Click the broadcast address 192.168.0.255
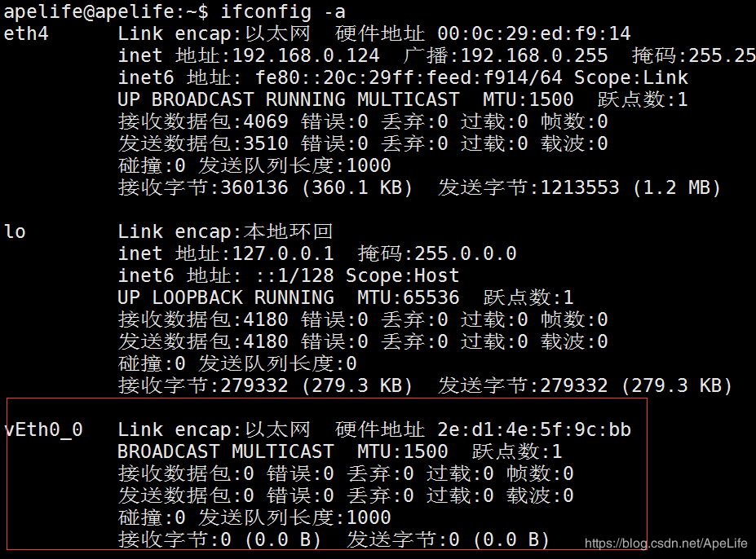Screen dimensions: 756x559 (x=534, y=55)
